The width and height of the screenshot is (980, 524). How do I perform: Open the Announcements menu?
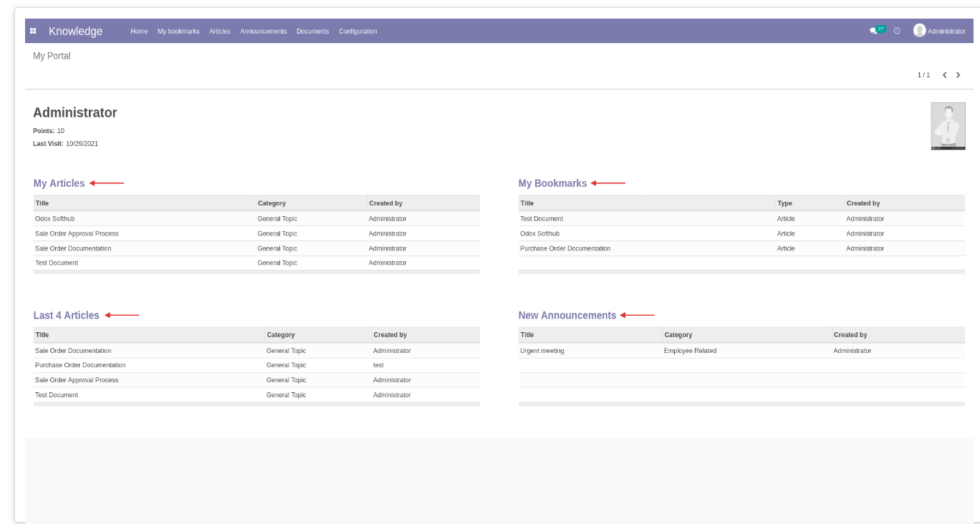264,31
